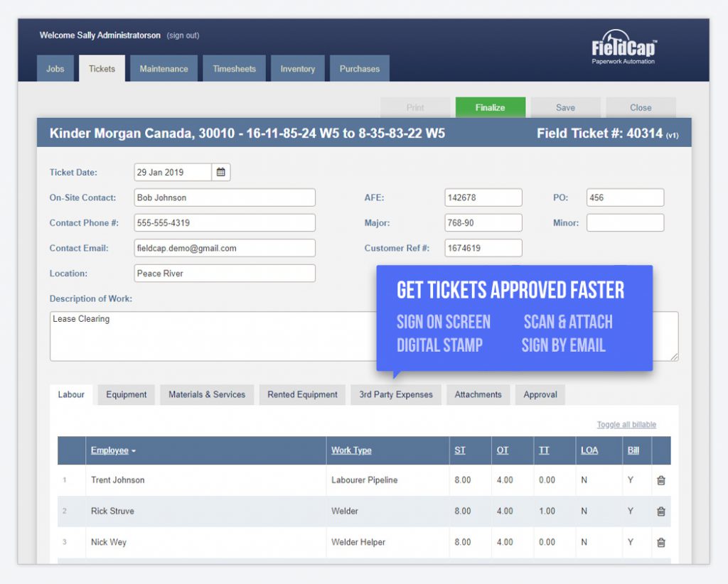Remove Rick Struve's entry with the trash icon
The width and height of the screenshot is (728, 584).
(660, 512)
